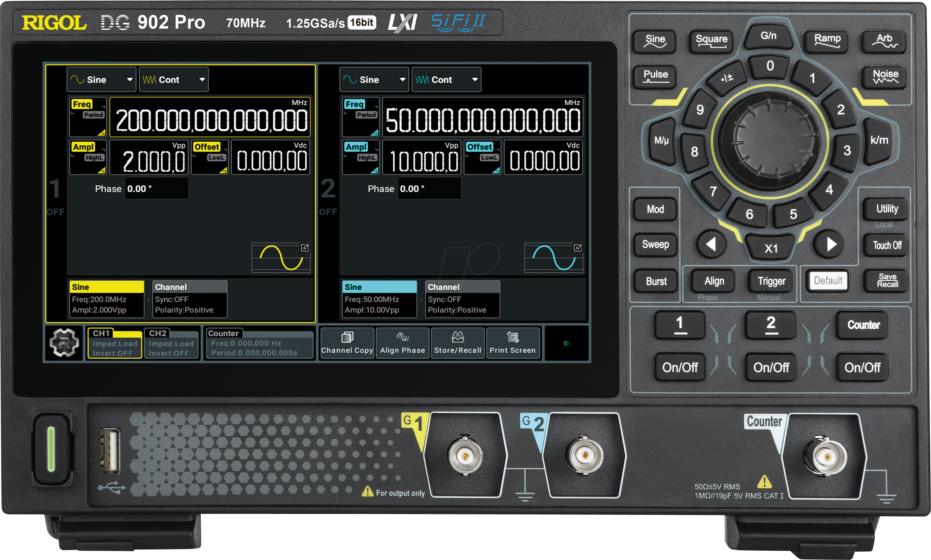Viewport: 931px width, 560px height.
Task: Open Store/Recall on the touchscreen
Action: [x=457, y=343]
